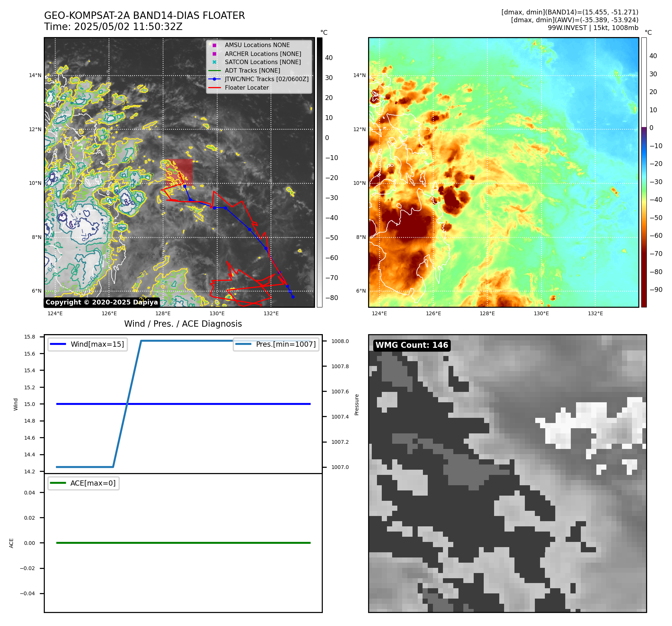Click the cyan SATCON x legend marker
The width and height of the screenshot is (672, 626).
214,62
